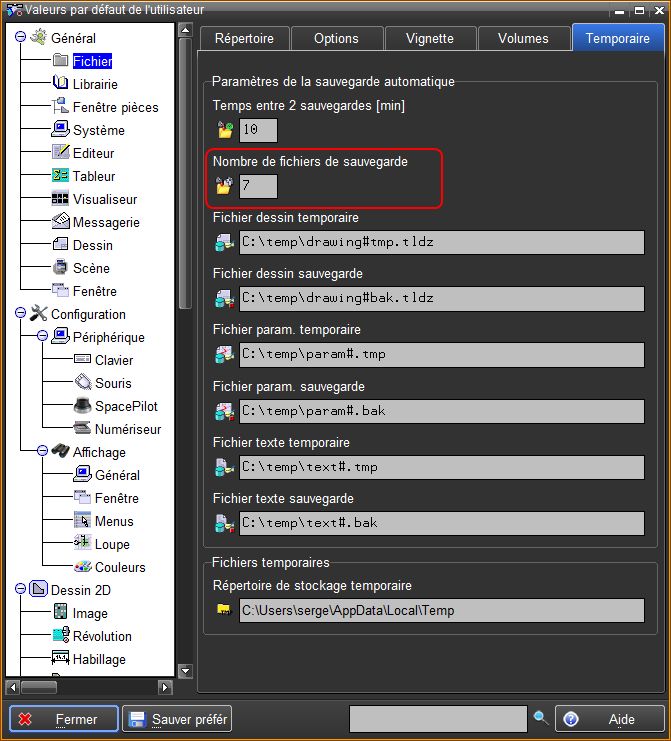Click the Sauver préfér button
671x741 pixels.
coord(177,719)
